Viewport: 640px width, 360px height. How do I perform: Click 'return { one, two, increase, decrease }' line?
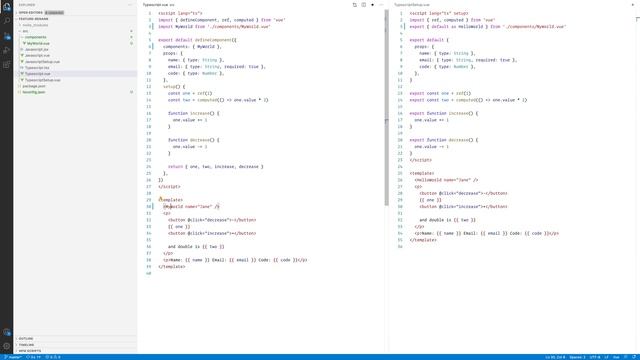click(x=216, y=167)
